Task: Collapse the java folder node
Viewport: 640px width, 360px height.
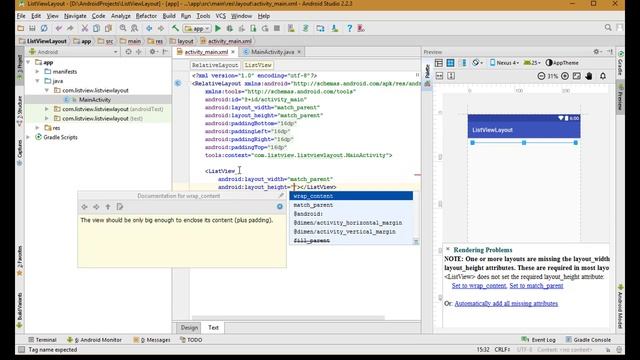Action: click(x=38, y=81)
